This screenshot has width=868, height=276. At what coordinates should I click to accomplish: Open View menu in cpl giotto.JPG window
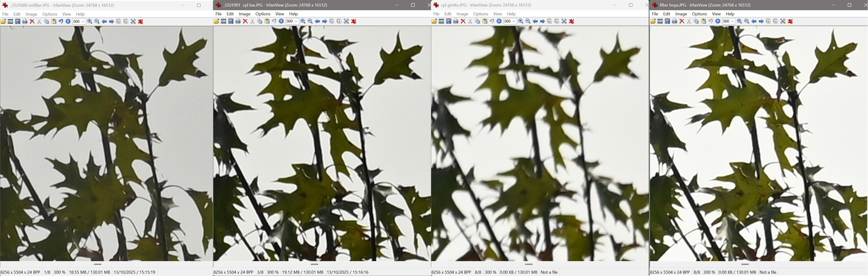497,14
